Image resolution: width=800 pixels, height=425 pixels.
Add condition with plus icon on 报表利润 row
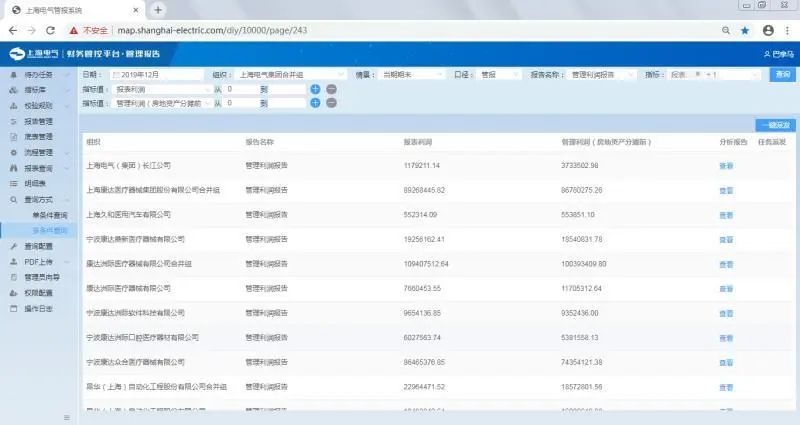[315, 89]
